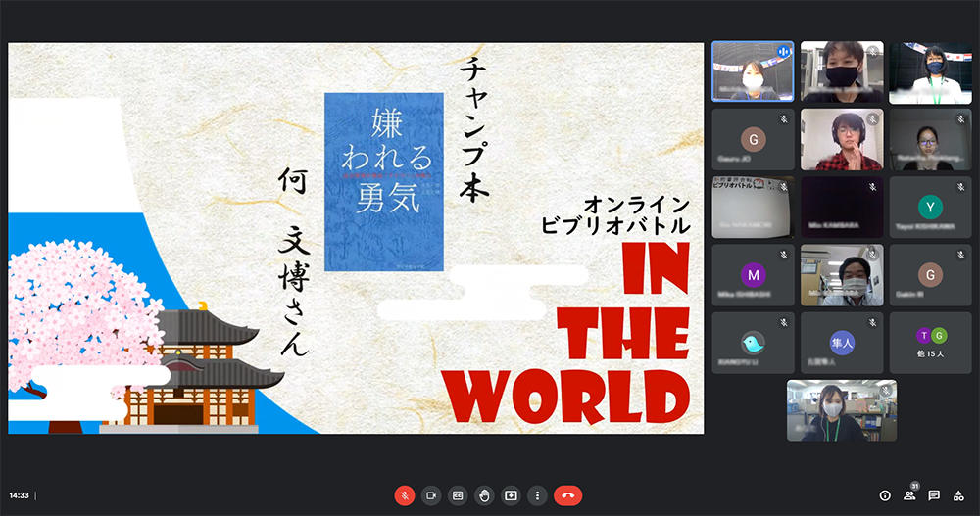Turn on closed captions
The width and height of the screenshot is (980, 516).
(x=457, y=495)
